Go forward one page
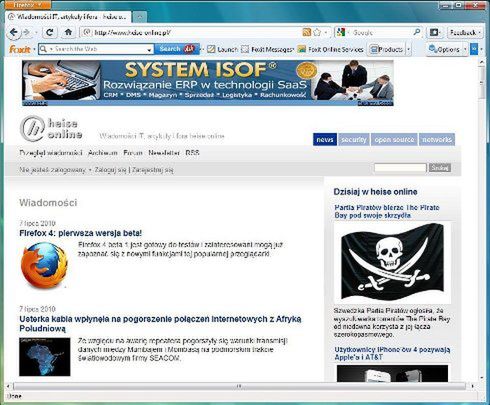 (x=26, y=32)
